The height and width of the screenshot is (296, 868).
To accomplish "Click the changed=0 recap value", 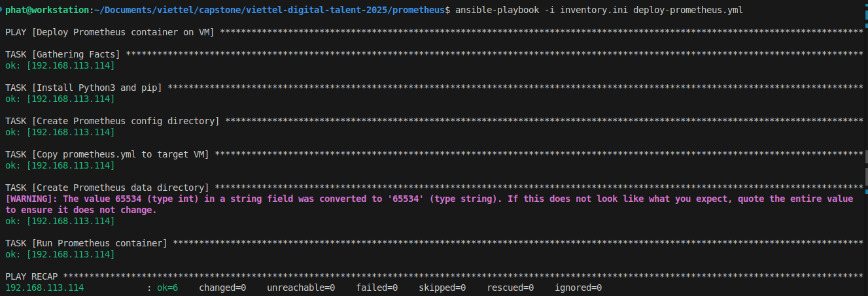I will click(x=222, y=288).
